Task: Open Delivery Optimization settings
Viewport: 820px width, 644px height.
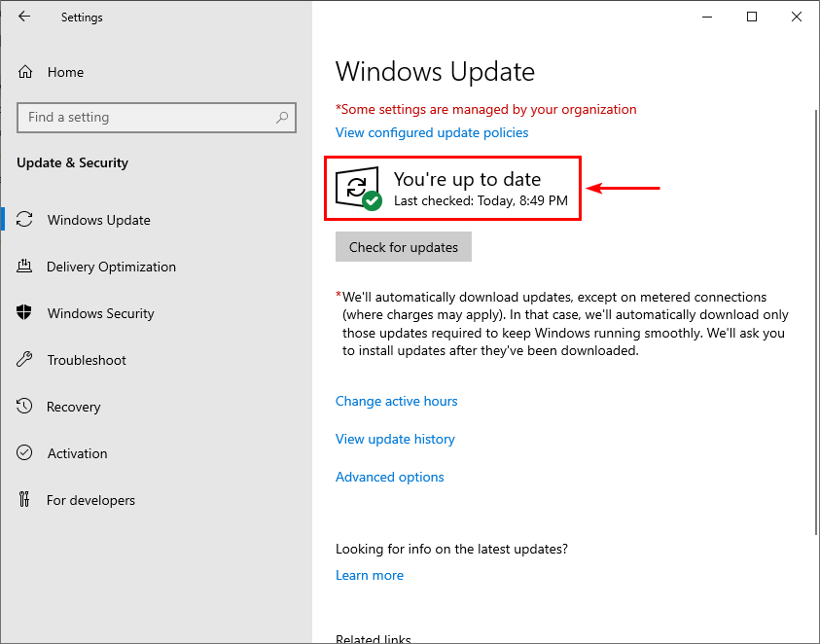Action: click(x=112, y=267)
